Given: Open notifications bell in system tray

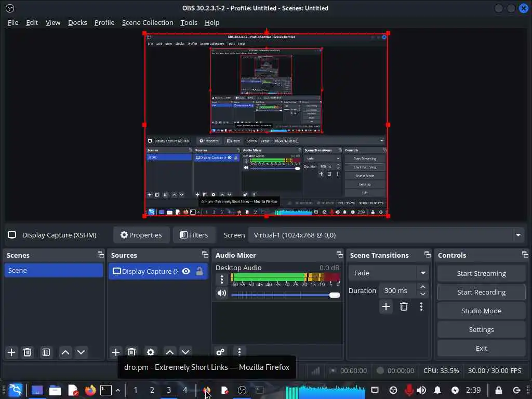Looking at the screenshot, I should pos(437,390).
